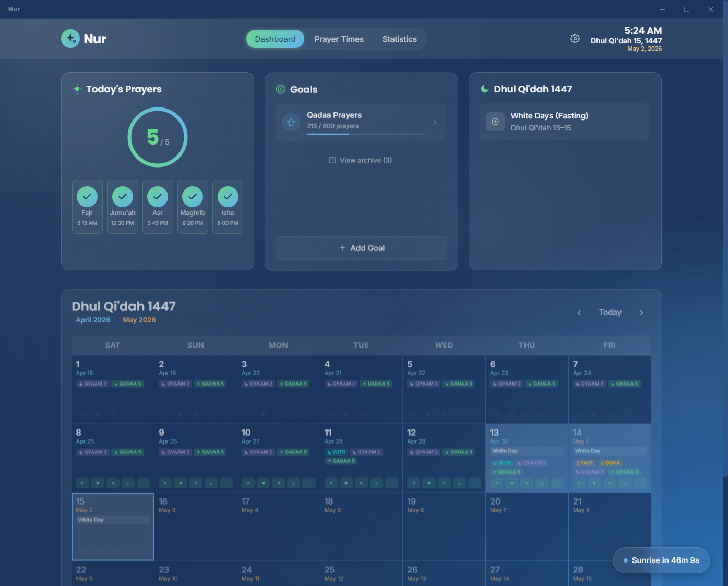Screen dimensions: 728x586
Task: Click the QADAA 5 tag on day 6
Action: point(542,384)
